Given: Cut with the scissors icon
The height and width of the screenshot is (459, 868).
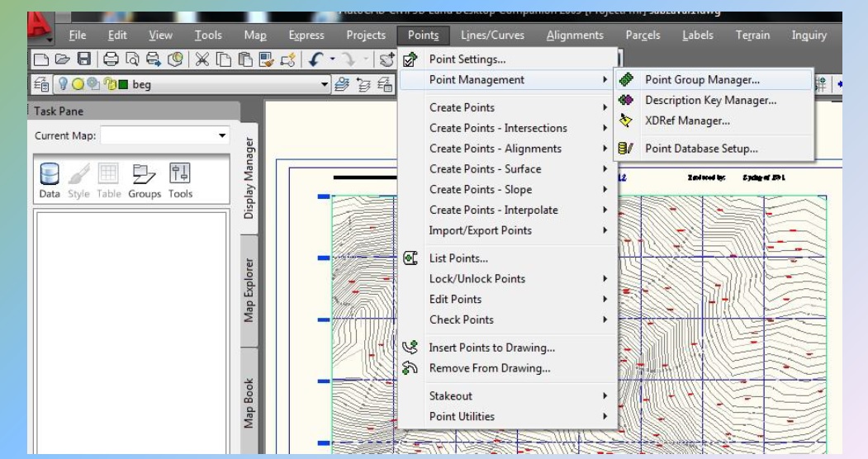Looking at the screenshot, I should [202, 59].
